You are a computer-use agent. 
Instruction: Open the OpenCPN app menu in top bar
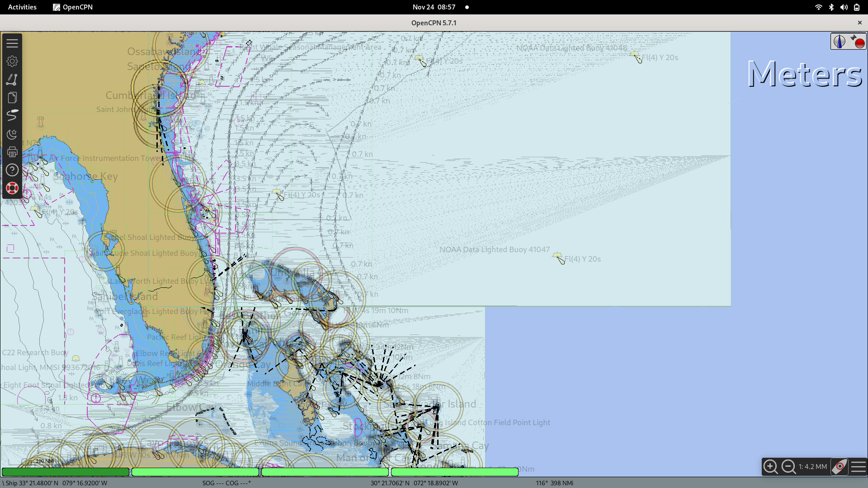pos(73,7)
